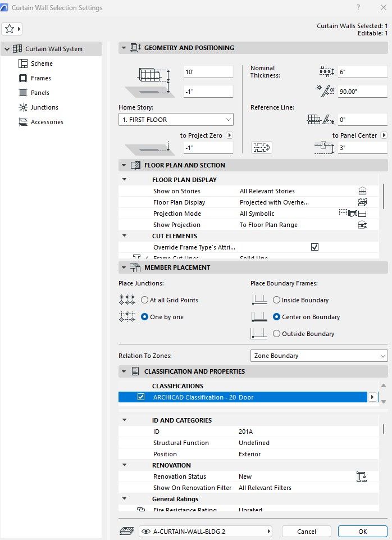Collapse the Curtain Wall System tree node

[7, 49]
